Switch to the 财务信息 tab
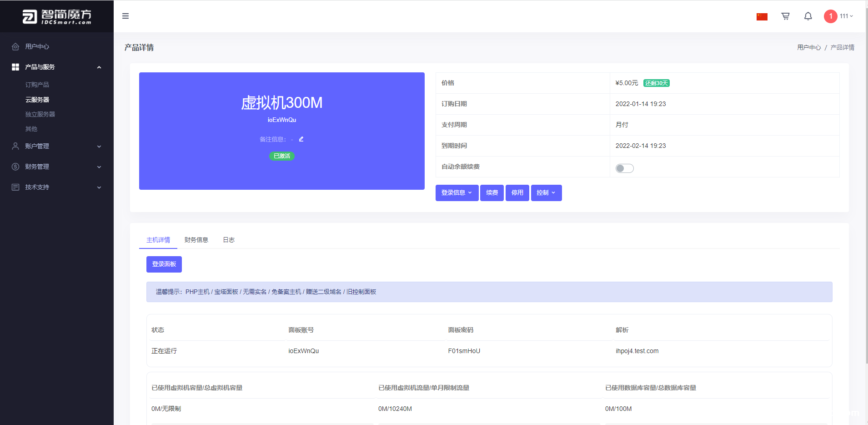 coord(196,240)
